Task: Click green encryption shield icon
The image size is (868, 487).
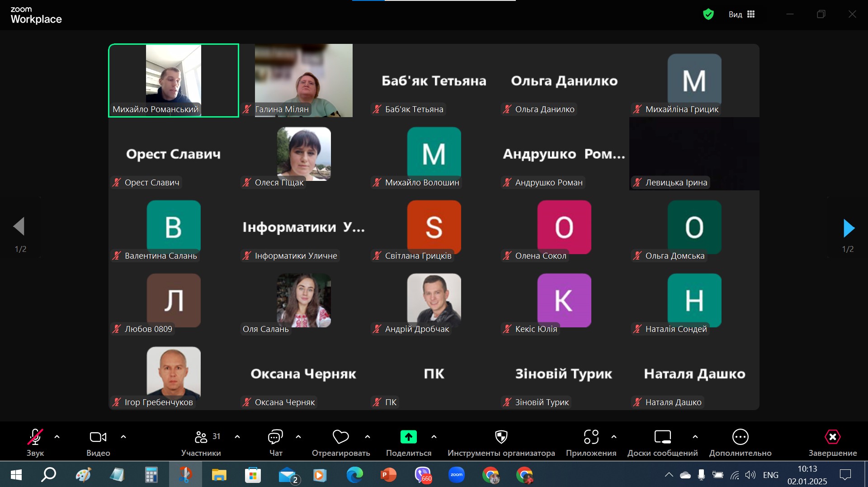Action: coord(708,14)
